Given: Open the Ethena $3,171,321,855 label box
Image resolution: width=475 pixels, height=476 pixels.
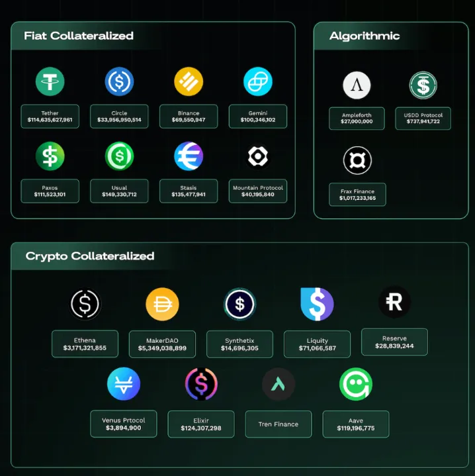Looking at the screenshot, I should [85, 344].
